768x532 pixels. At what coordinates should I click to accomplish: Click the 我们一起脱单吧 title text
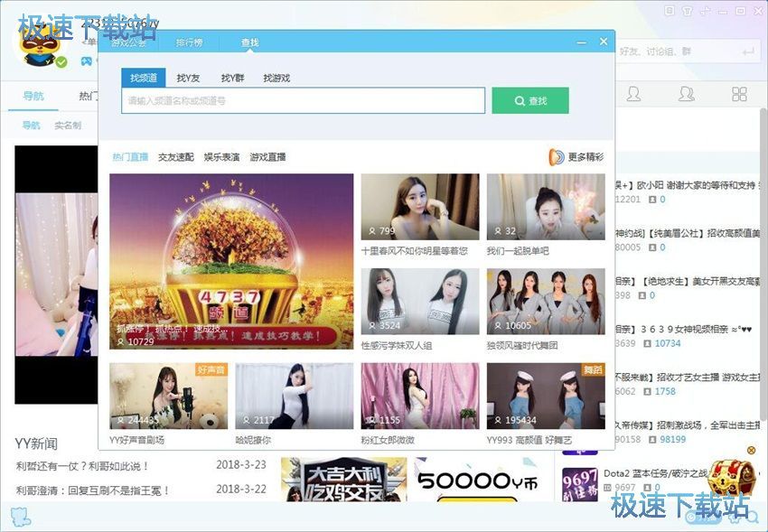(x=518, y=251)
